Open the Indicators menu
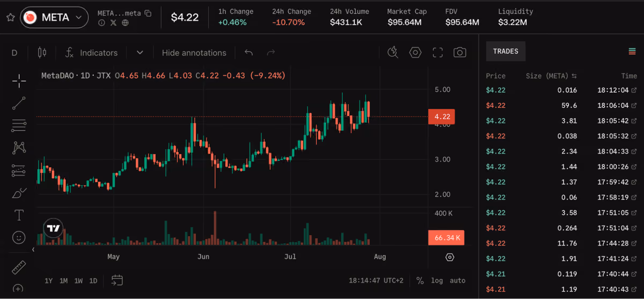Image resolution: width=644 pixels, height=299 pixels. [91, 53]
